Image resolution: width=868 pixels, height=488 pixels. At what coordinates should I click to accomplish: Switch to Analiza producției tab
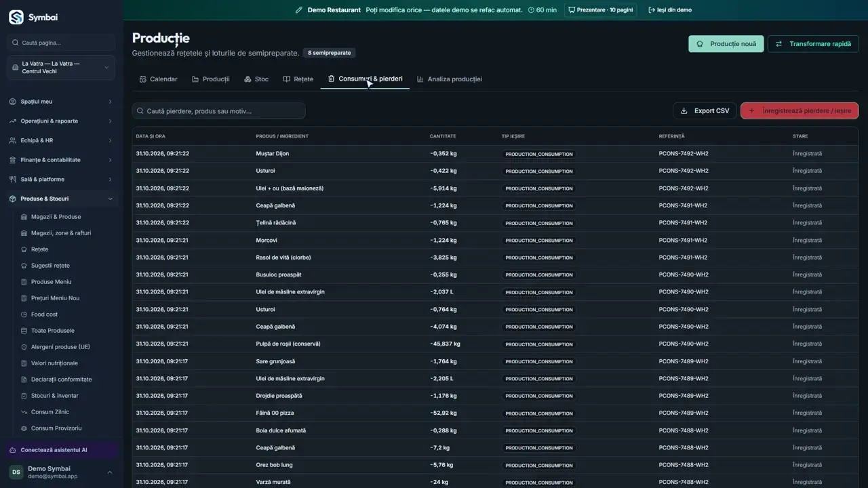(x=449, y=79)
